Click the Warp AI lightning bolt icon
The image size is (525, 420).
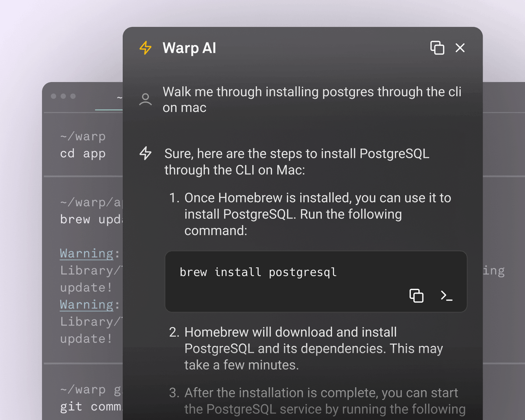click(145, 48)
